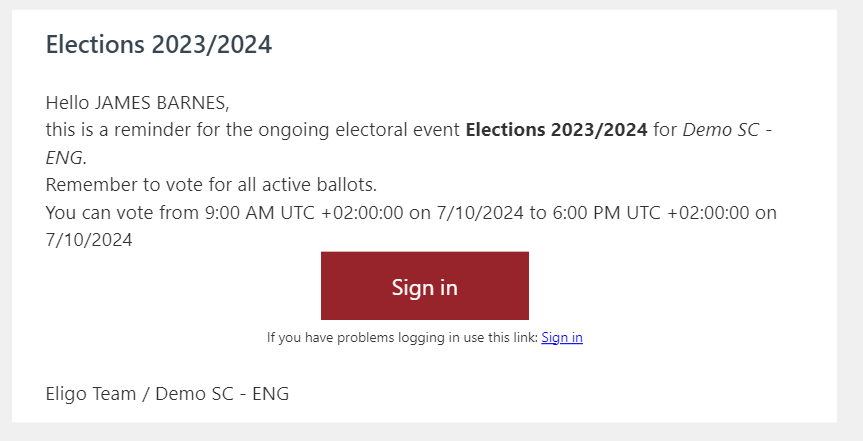Image resolution: width=863 pixels, height=441 pixels.
Task: Click Eligo Team in the signature
Action: pos(91,394)
